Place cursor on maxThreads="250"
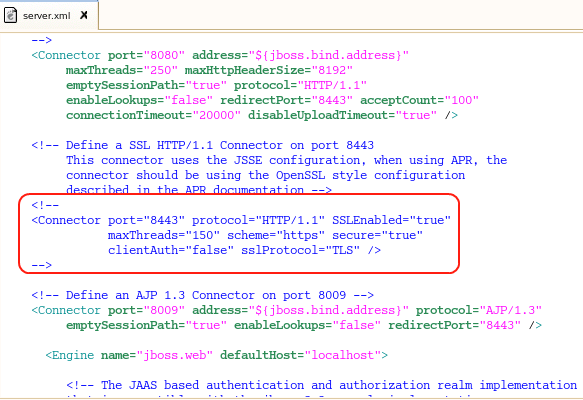The width and height of the screenshot is (583, 400). (122, 70)
